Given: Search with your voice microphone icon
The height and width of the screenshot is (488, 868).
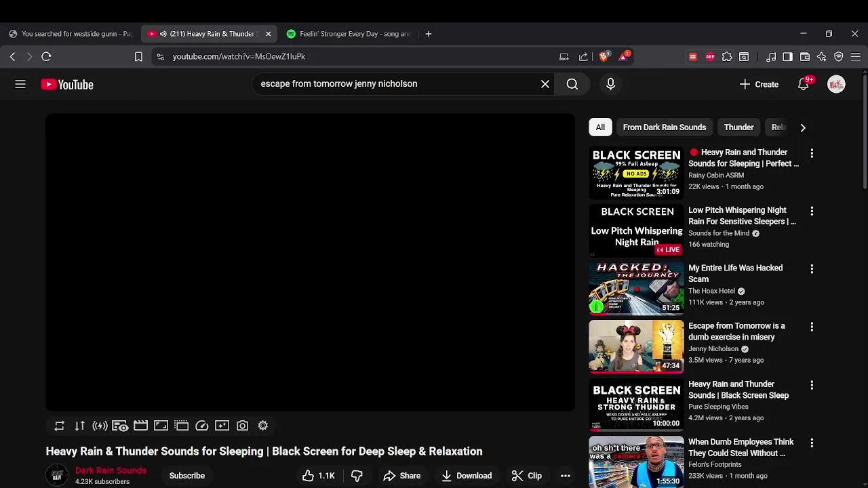Looking at the screenshot, I should point(610,84).
